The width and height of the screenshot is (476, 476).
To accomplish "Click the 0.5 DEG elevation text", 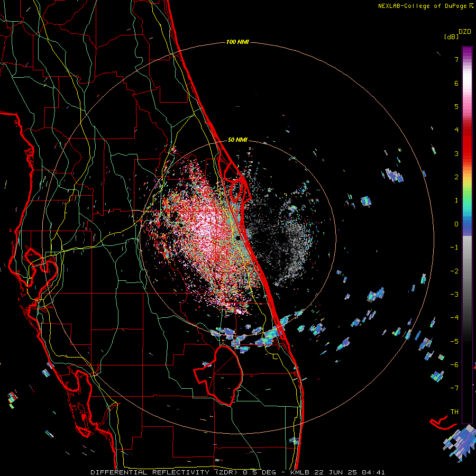I will click(x=259, y=472).
